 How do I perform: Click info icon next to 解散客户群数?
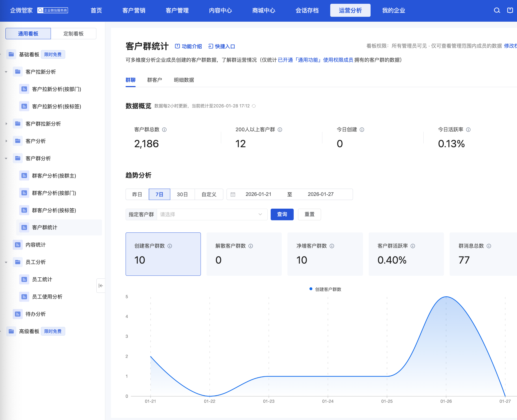pos(251,246)
